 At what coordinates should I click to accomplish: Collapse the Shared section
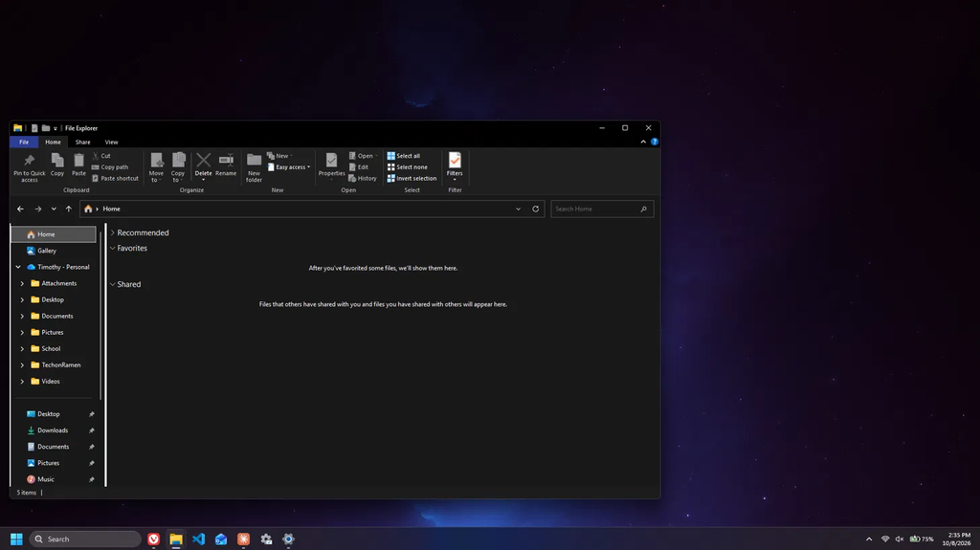113,284
